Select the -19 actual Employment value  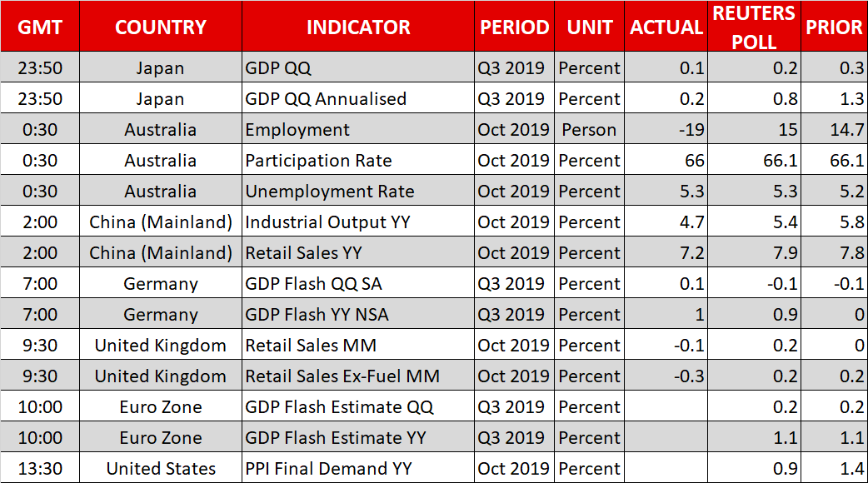click(691, 130)
